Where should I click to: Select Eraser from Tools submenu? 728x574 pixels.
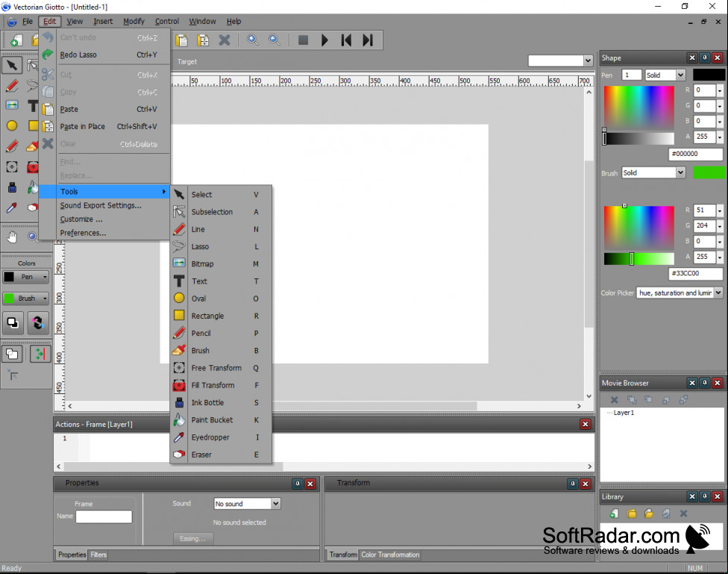[x=221, y=455]
